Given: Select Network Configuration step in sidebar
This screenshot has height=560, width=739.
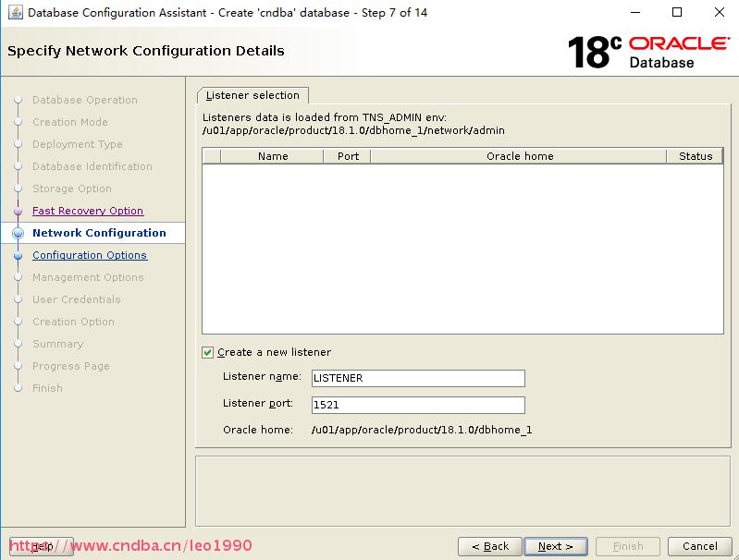Looking at the screenshot, I should pos(99,233).
